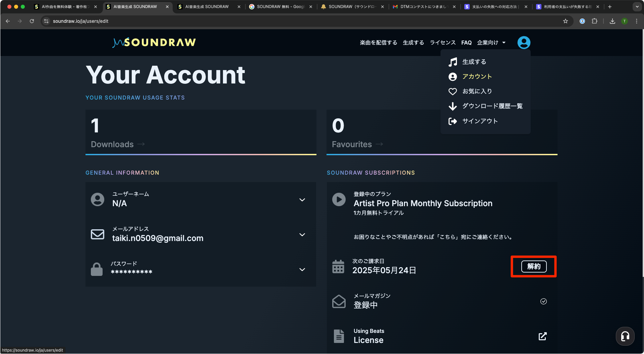Click the Using Beats License label
The width and height of the screenshot is (644, 354).
pos(369,336)
